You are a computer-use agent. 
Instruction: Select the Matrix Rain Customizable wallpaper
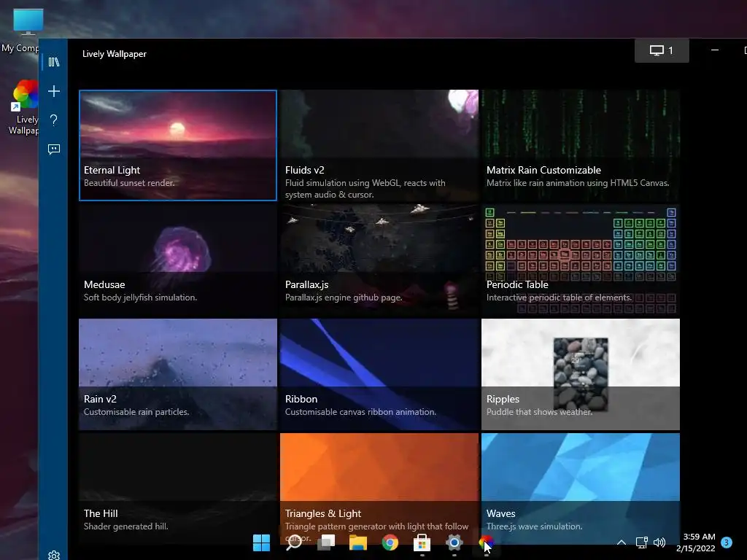[580, 145]
